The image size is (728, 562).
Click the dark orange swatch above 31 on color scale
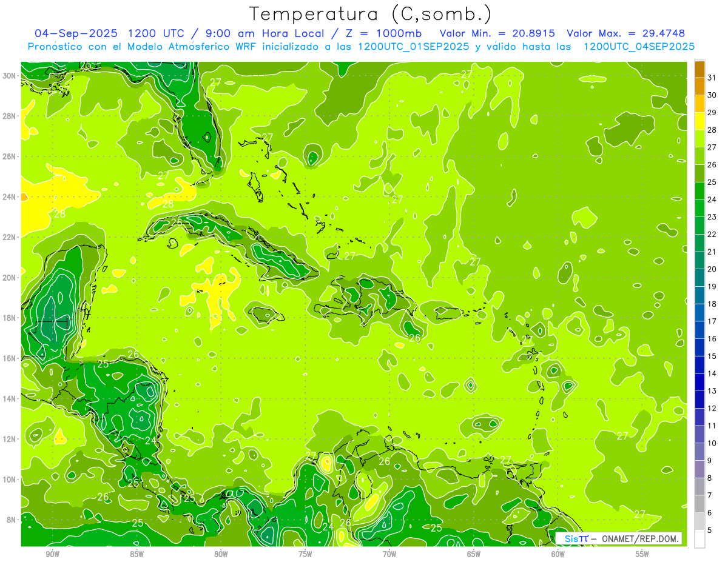tap(699, 69)
